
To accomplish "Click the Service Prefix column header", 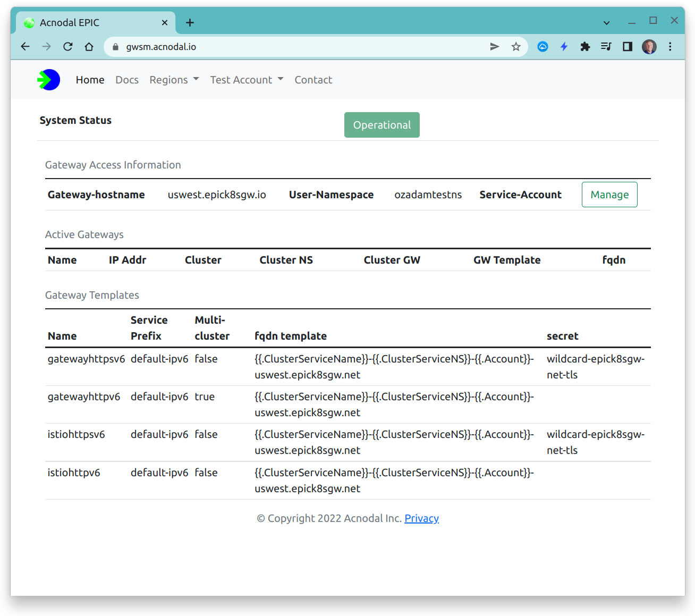I will [149, 328].
